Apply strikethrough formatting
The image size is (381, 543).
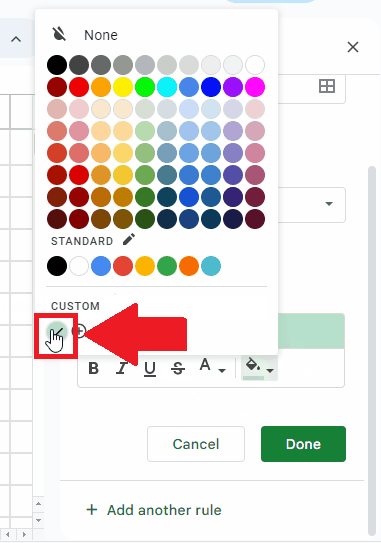(178, 368)
